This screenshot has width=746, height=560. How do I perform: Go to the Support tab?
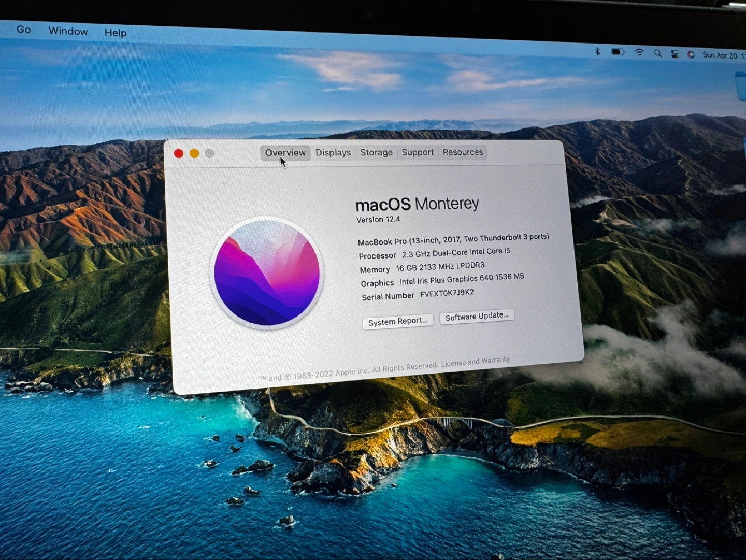pos(418,152)
